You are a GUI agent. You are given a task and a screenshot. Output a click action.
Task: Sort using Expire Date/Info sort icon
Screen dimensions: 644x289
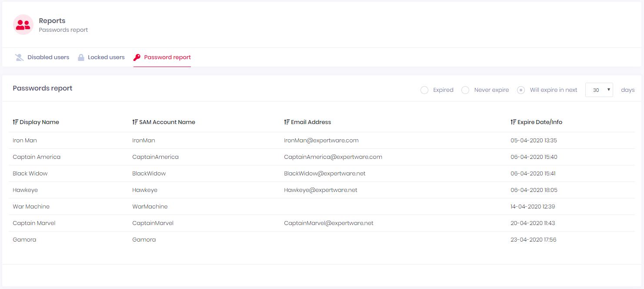(x=513, y=122)
